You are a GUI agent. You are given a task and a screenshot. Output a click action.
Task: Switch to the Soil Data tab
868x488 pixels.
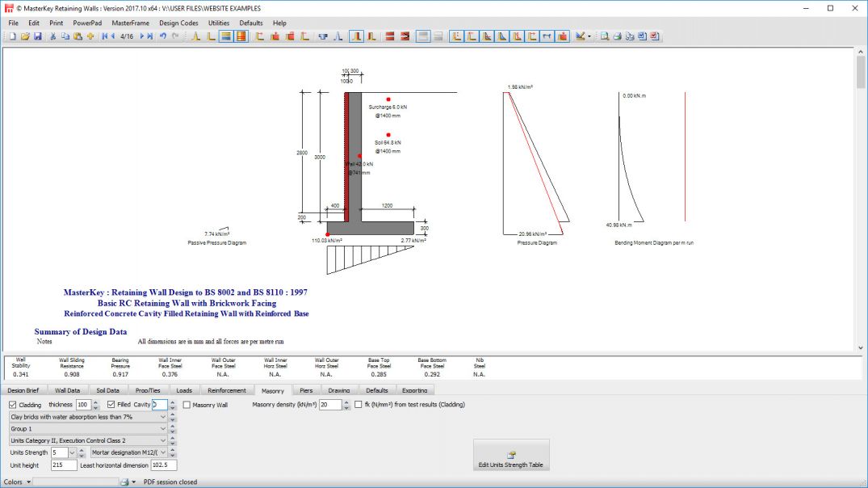pos(107,390)
